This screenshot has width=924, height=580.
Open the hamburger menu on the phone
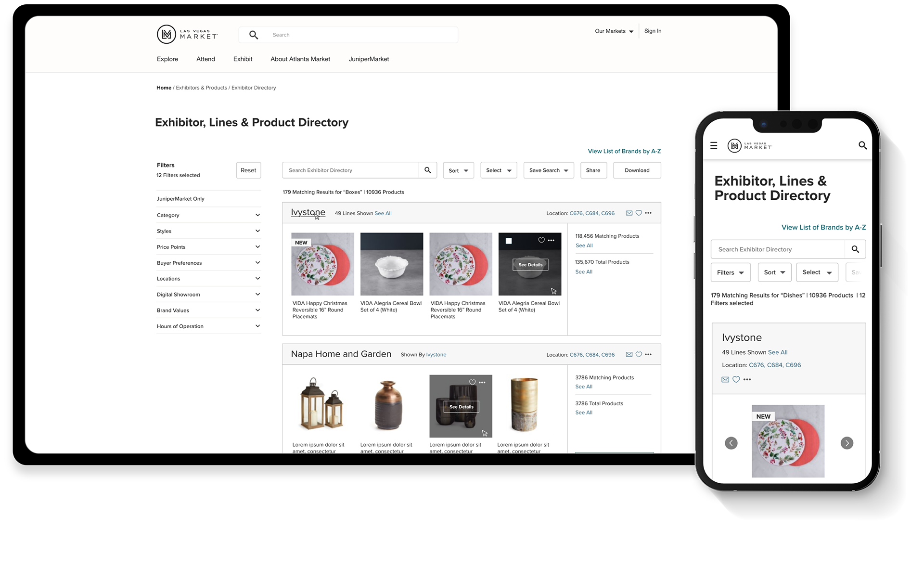[x=714, y=145]
